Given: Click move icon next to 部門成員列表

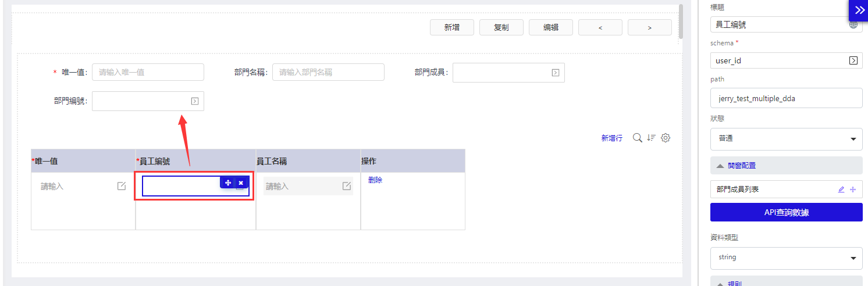Looking at the screenshot, I should (x=853, y=190).
